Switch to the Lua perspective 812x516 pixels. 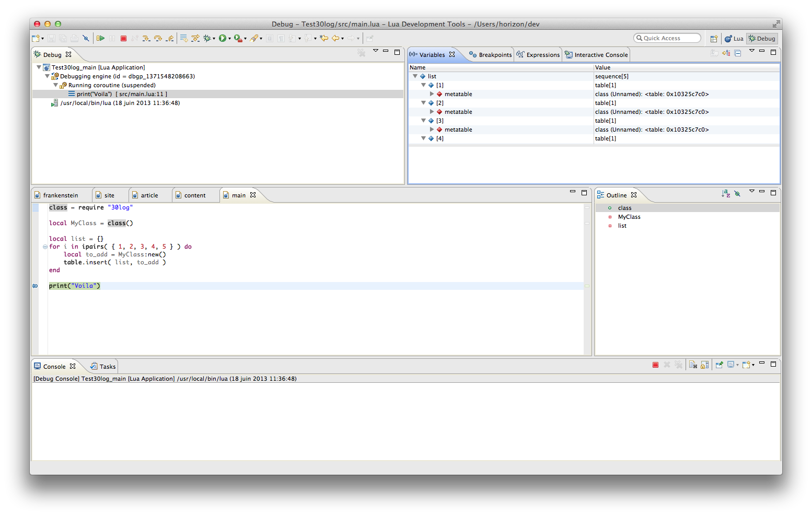[x=734, y=39]
